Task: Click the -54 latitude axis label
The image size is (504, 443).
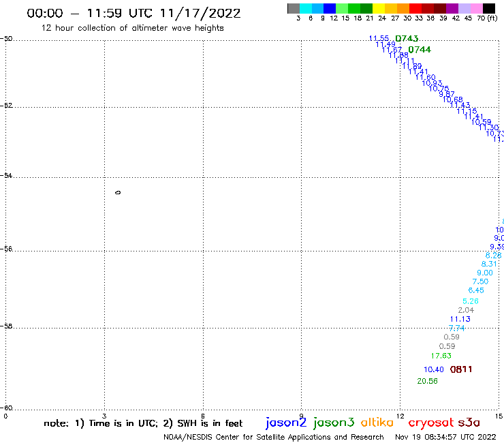Action: point(6,176)
